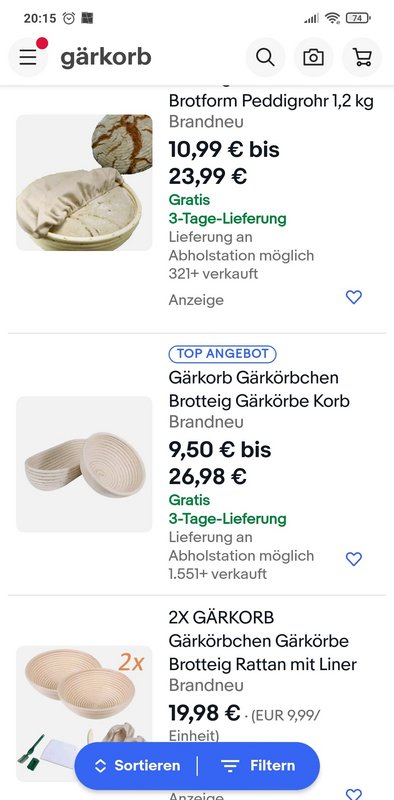394x800 pixels.
Task: Open the Sortieren sort options
Action: click(137, 765)
